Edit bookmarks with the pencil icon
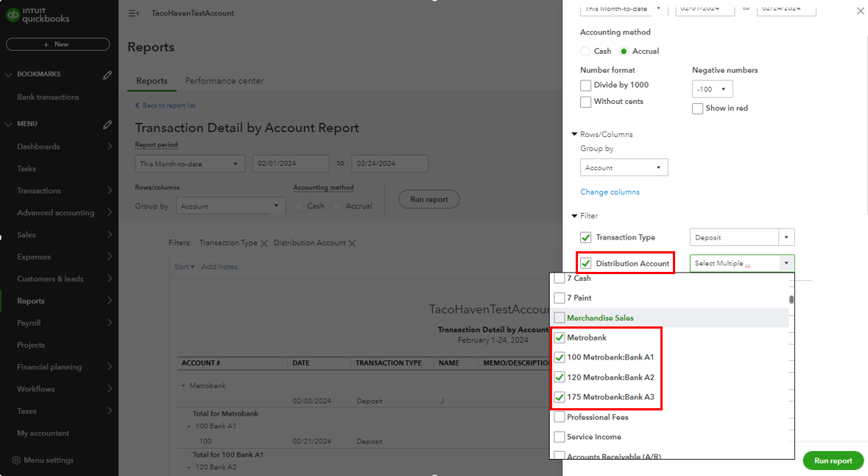868x476 pixels. coord(107,75)
